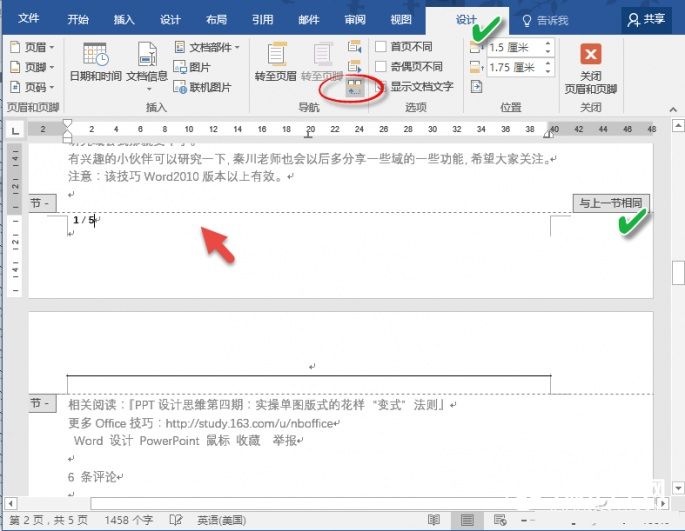Image resolution: width=685 pixels, height=531 pixels.
Task: Go to the next section header
Action: click(354, 66)
